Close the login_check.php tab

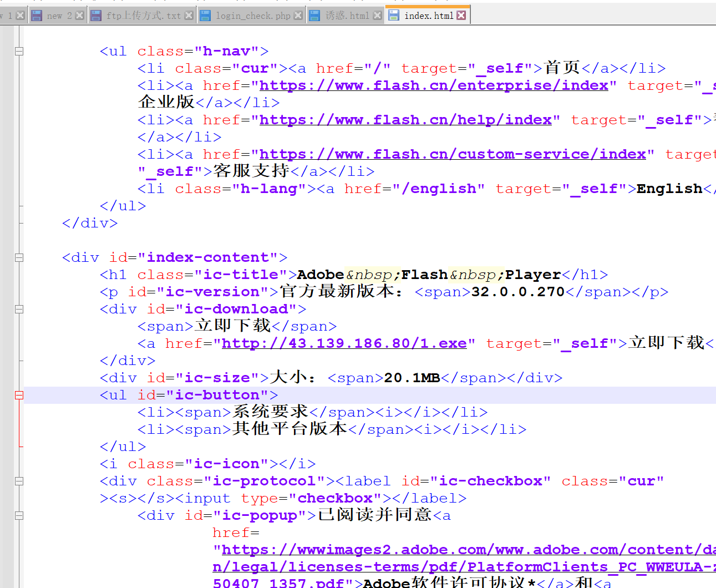(x=298, y=16)
